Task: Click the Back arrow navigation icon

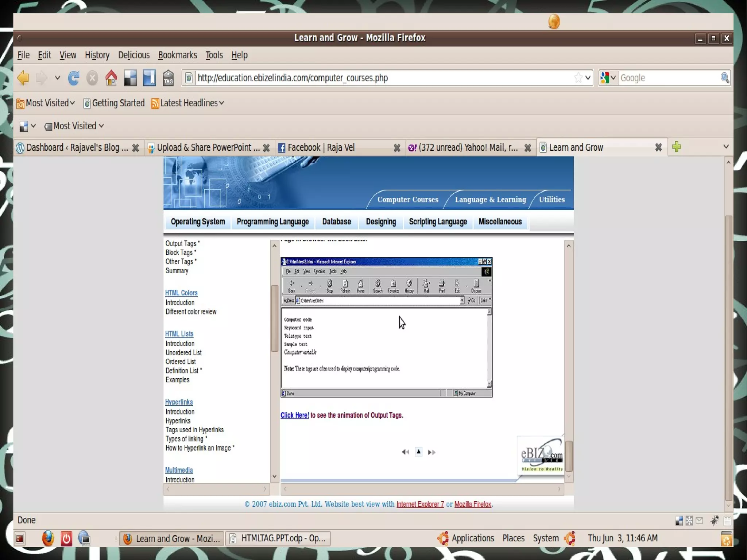Action: coord(23,78)
